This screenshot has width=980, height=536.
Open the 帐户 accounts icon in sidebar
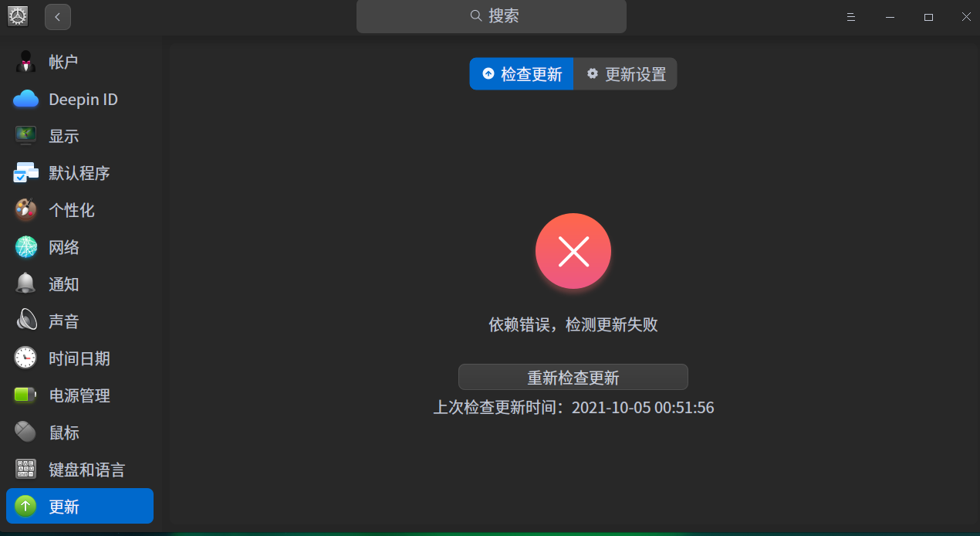pos(25,62)
